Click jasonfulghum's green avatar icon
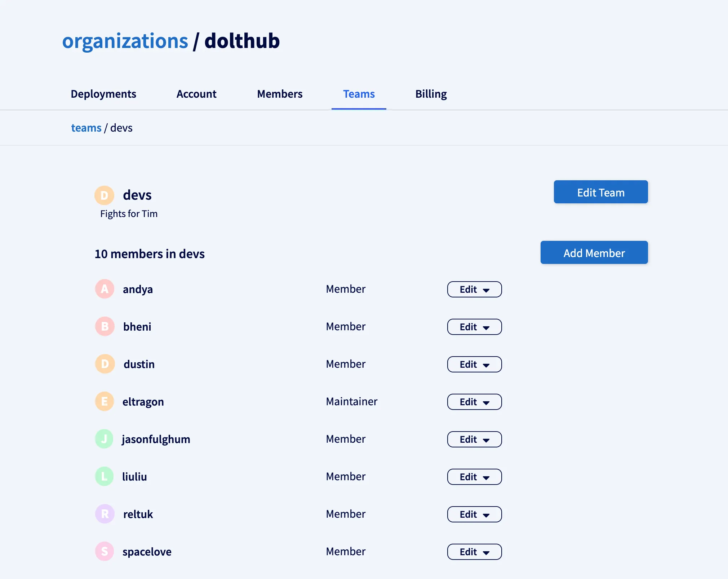Image resolution: width=728 pixels, height=579 pixels. point(104,439)
